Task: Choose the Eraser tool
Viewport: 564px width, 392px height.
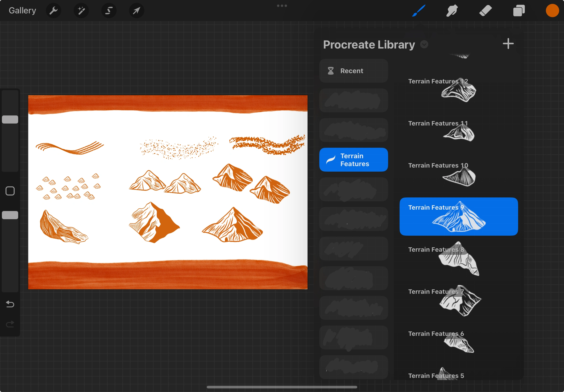Action: click(485, 11)
